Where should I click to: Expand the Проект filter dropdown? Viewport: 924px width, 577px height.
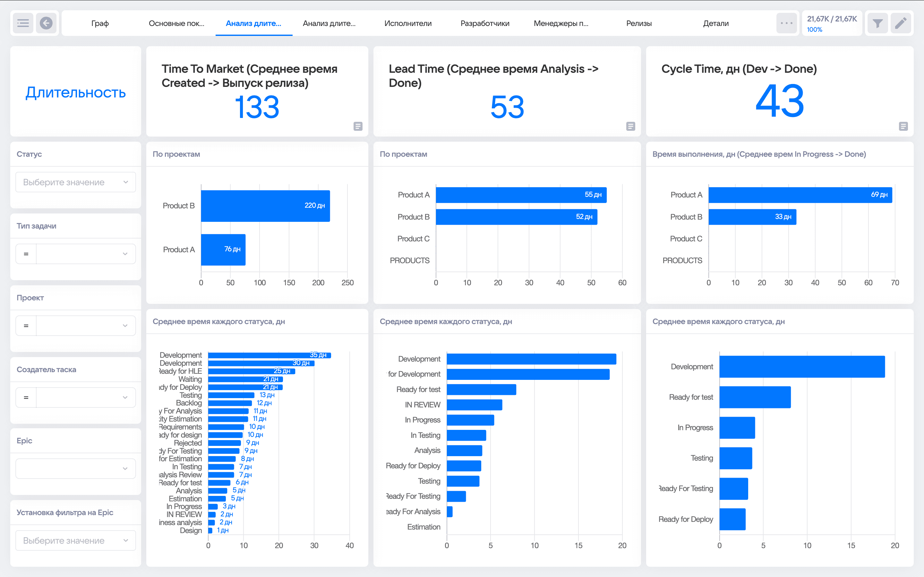[86, 325]
